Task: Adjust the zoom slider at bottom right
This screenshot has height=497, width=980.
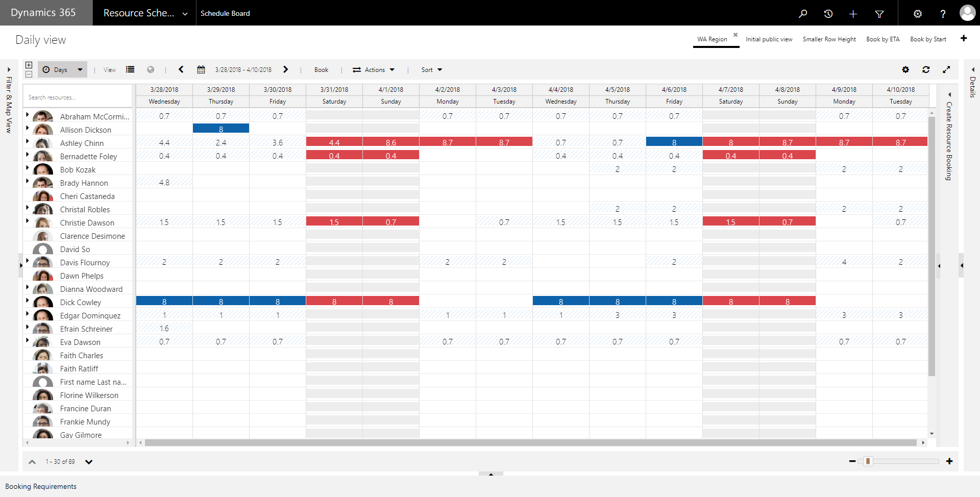Action: point(868,461)
